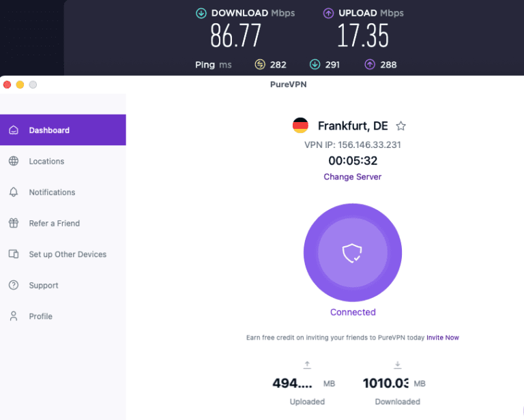Open the Support menu item
Screen dimensions: 524x420
click(63, 285)
